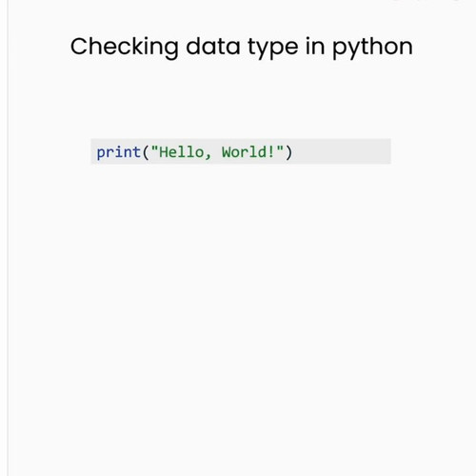Click the letter "W" in World!
The height and width of the screenshot is (476, 476).
click(226, 152)
